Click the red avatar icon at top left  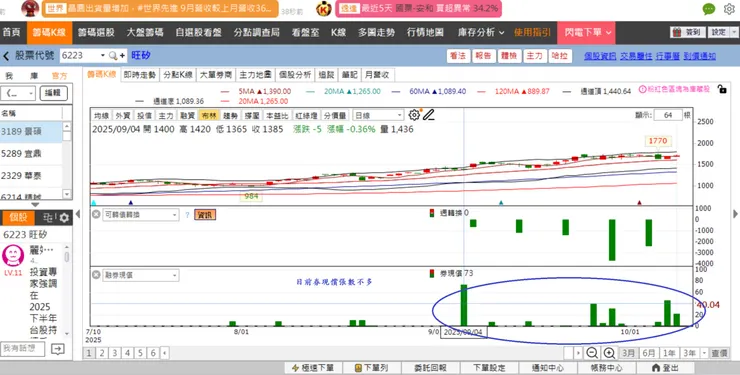pos(30,8)
